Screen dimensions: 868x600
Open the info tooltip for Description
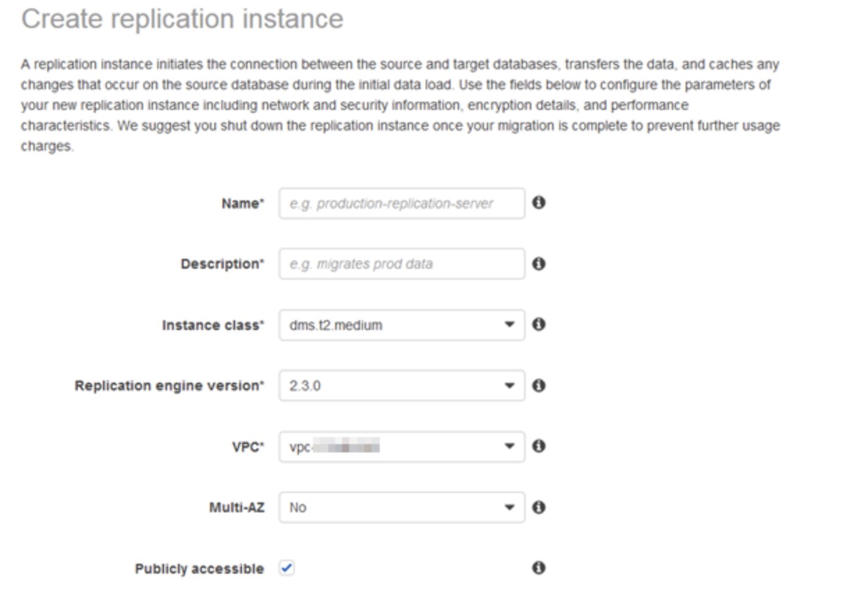(538, 264)
